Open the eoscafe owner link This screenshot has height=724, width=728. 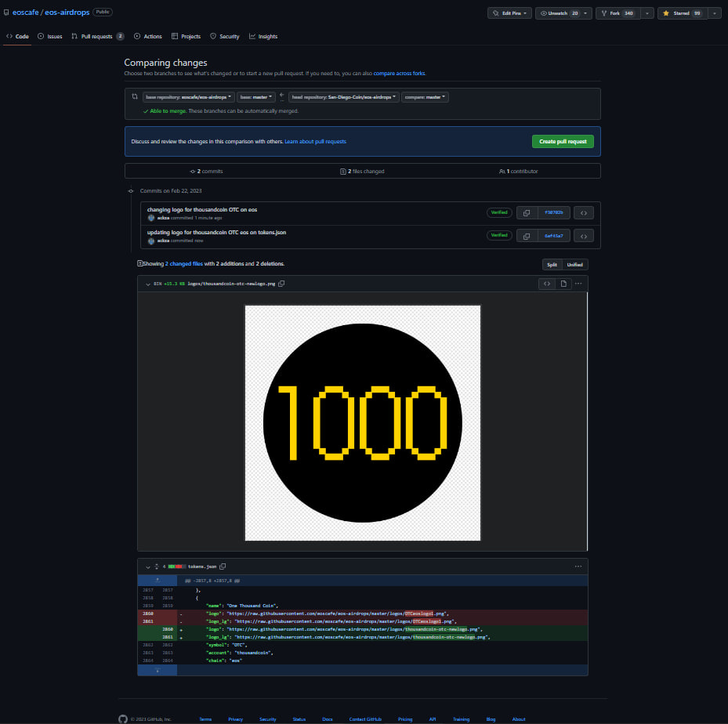click(26, 13)
